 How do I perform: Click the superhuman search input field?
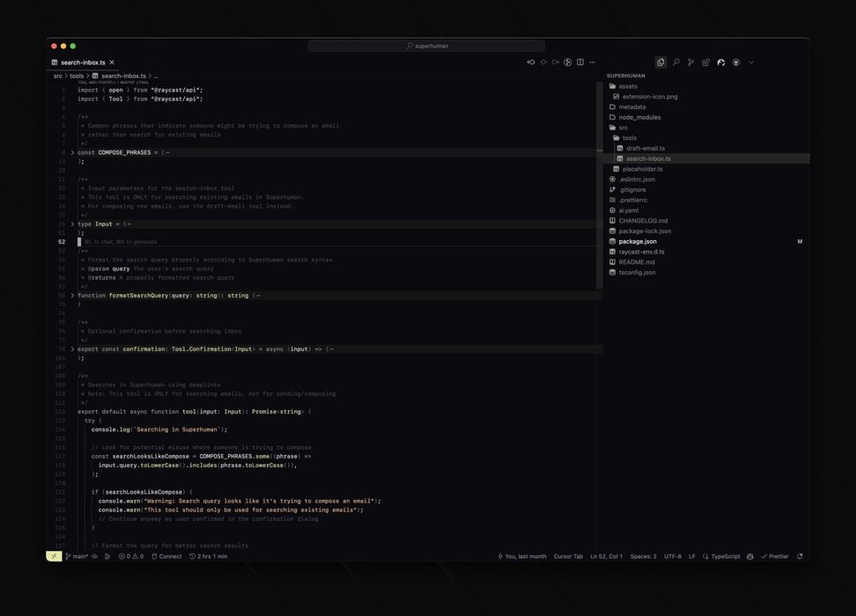[x=426, y=46]
